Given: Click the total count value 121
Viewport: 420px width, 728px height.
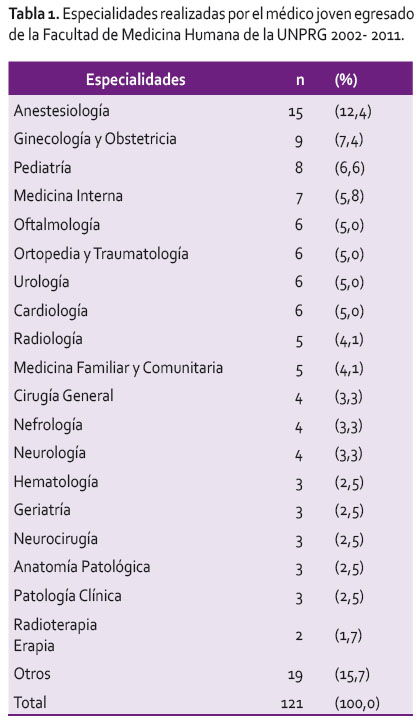Looking at the screenshot, I should point(292,704).
